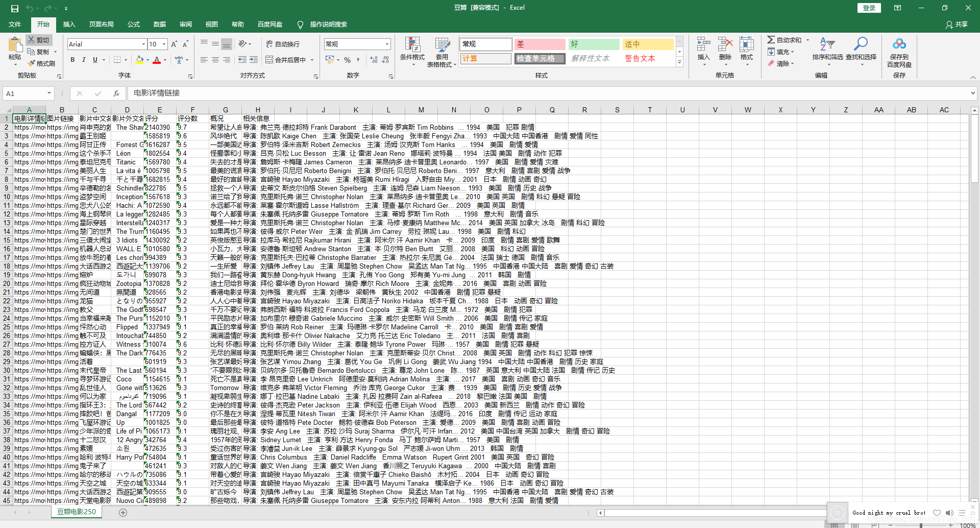980x528 pixels.
Task: Click the 登录 sign-in button
Action: [x=869, y=8]
